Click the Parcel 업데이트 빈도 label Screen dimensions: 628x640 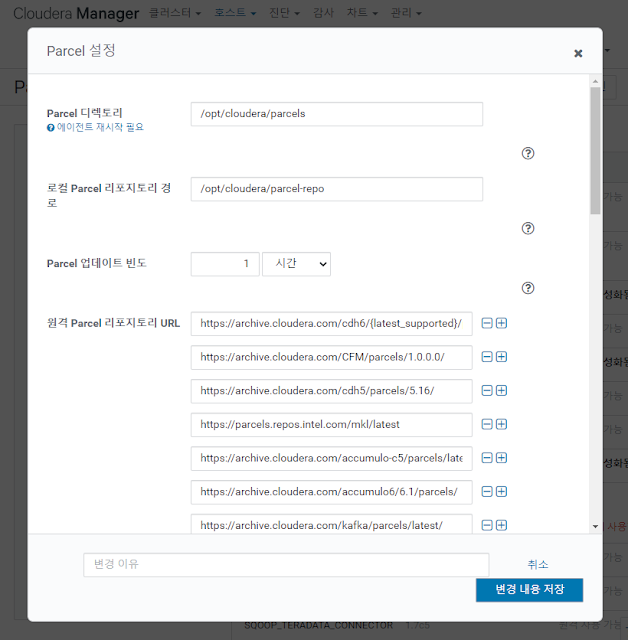[96, 263]
